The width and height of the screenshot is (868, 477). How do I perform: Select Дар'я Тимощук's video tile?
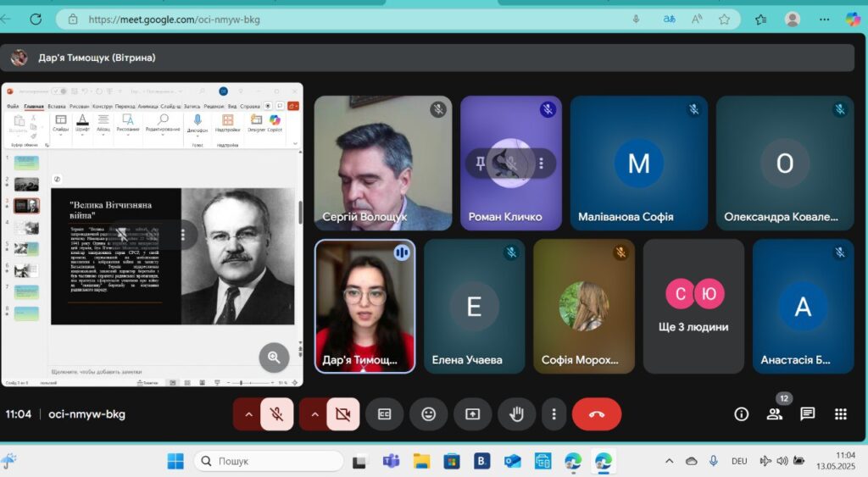[x=364, y=307]
